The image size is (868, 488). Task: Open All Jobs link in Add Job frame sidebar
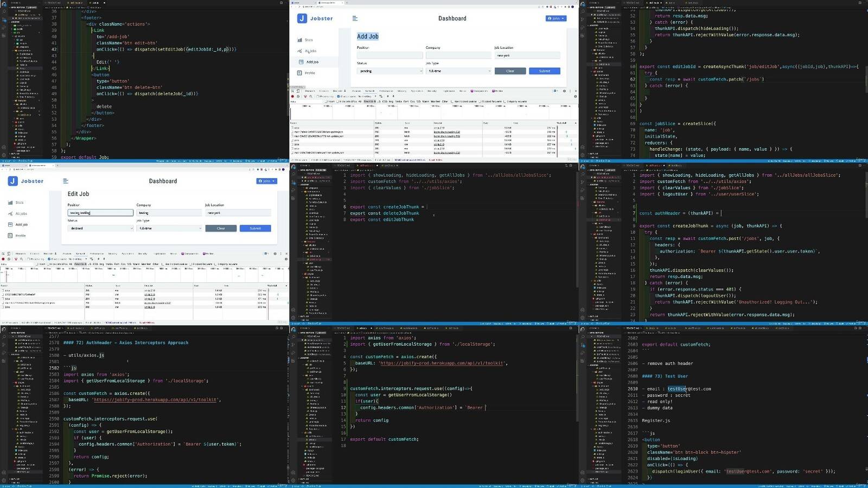coord(310,51)
